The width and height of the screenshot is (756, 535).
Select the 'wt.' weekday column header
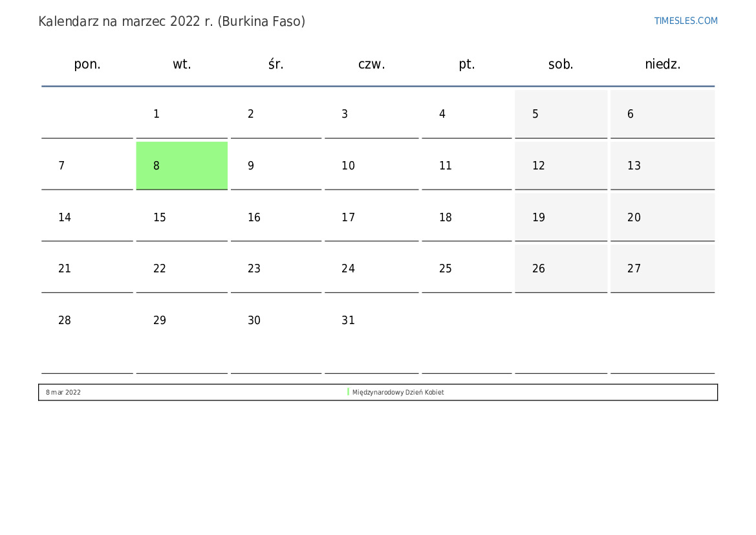[182, 64]
